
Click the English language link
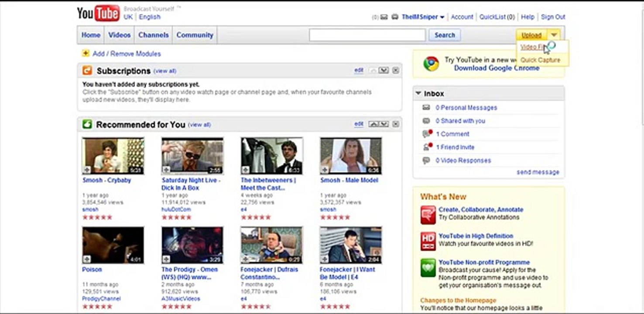(x=150, y=17)
